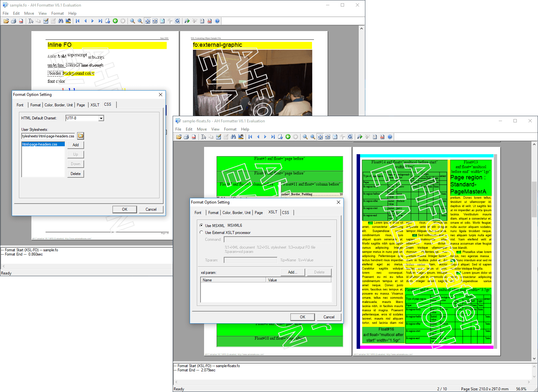The width and height of the screenshot is (538, 392).
Task: Click the zoom in magnifier in sample-floats toolbar
Action: 313,137
